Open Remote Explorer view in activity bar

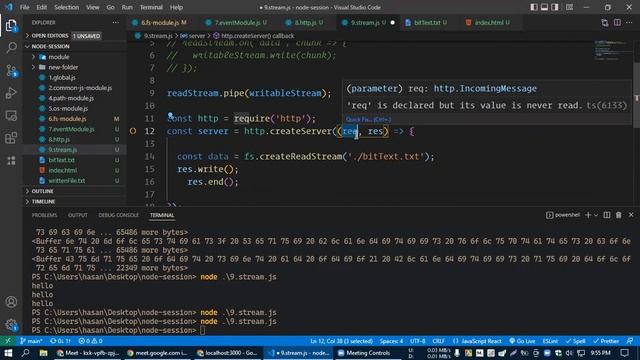(11, 116)
